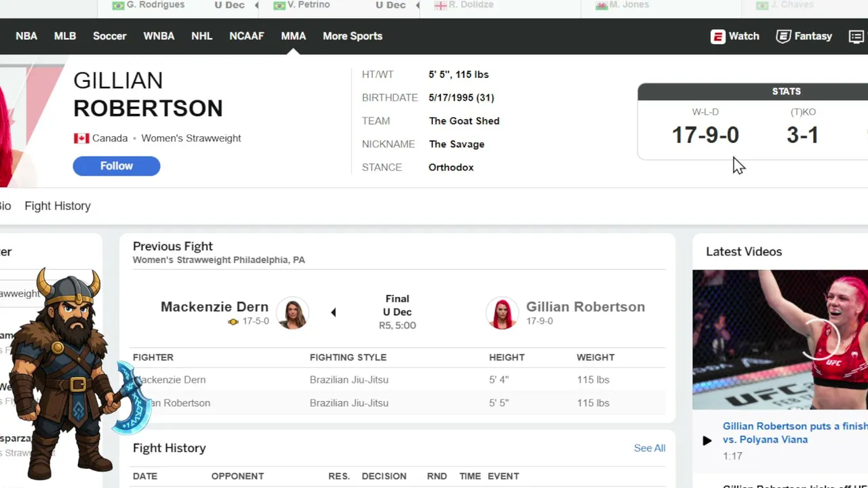The width and height of the screenshot is (868, 488).
Task: Click 'Brazilian Jiu-Jitsu' in Mackenzie Dern's row
Action: tap(349, 380)
